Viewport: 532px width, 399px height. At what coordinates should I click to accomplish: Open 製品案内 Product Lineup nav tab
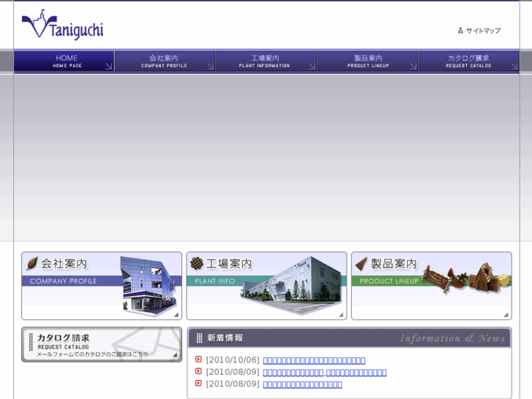[x=368, y=61]
